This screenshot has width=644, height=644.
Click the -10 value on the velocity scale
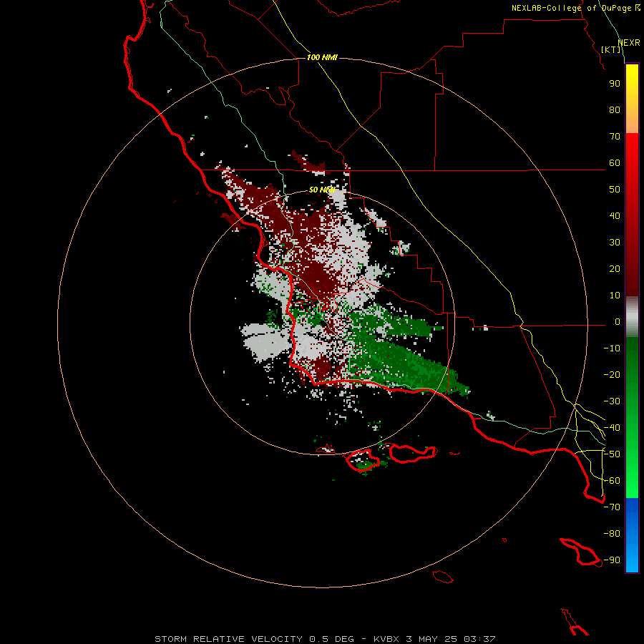coord(612,348)
